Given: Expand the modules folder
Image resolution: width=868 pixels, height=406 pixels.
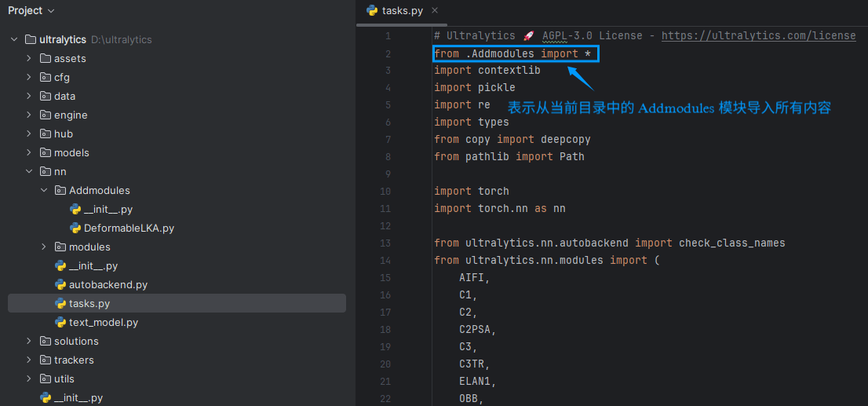Looking at the screenshot, I should click(x=44, y=247).
